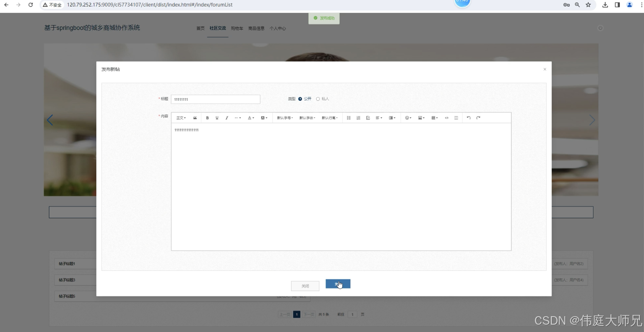The image size is (644, 332).
Task: Go to previous carousel slide arrow
Action: 50,120
